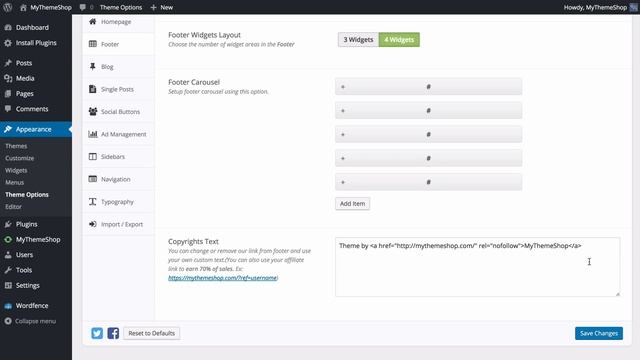Select the 4 Widgets layout option

click(x=399, y=40)
